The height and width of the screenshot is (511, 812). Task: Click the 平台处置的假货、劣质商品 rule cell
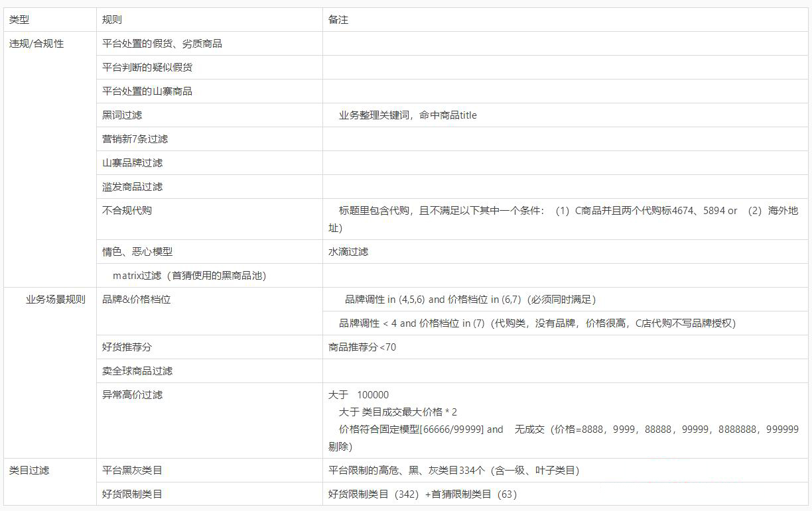click(x=163, y=42)
